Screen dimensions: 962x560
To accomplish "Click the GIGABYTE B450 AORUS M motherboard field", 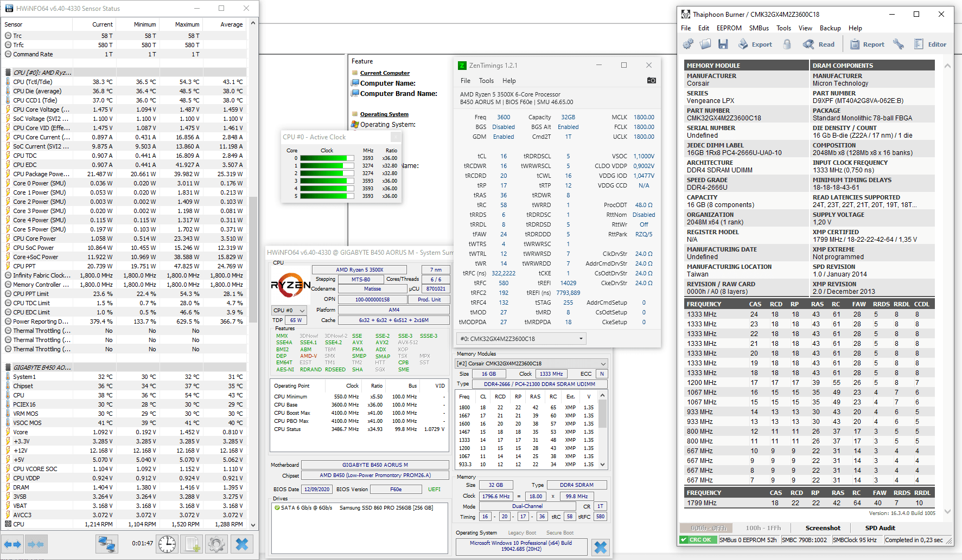I will [x=375, y=465].
